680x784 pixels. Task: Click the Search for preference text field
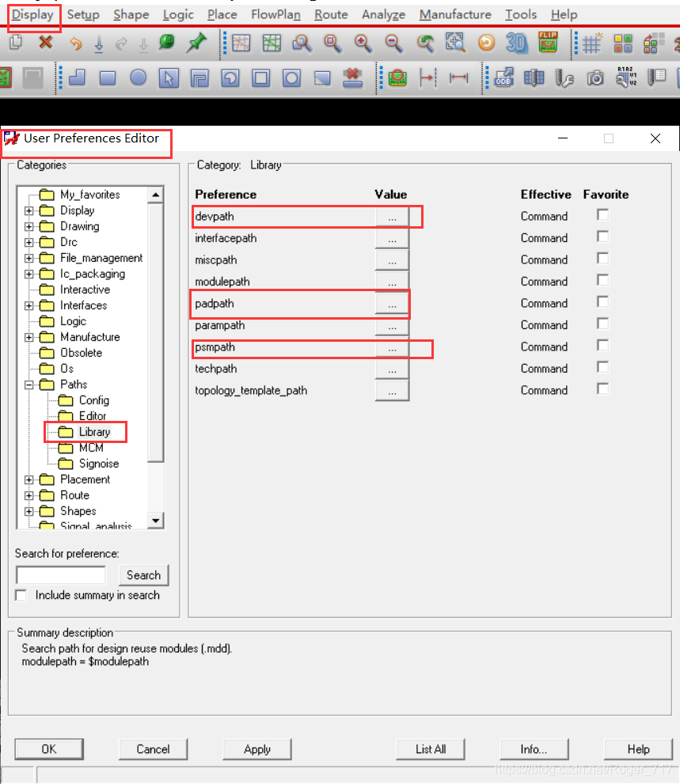click(61, 575)
